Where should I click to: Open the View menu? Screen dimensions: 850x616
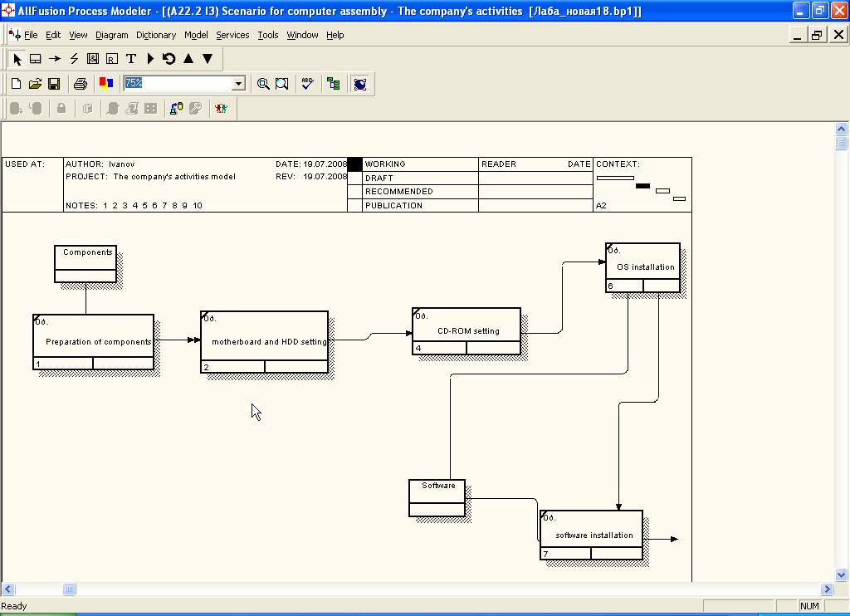click(78, 35)
